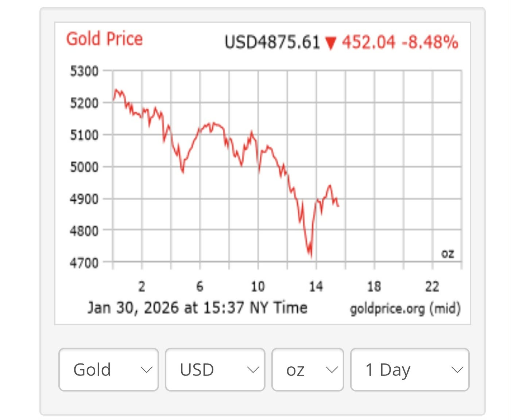Screen dimensions: 511x420
Task: Click the 5000 label on the price axis
Action: coord(84,167)
